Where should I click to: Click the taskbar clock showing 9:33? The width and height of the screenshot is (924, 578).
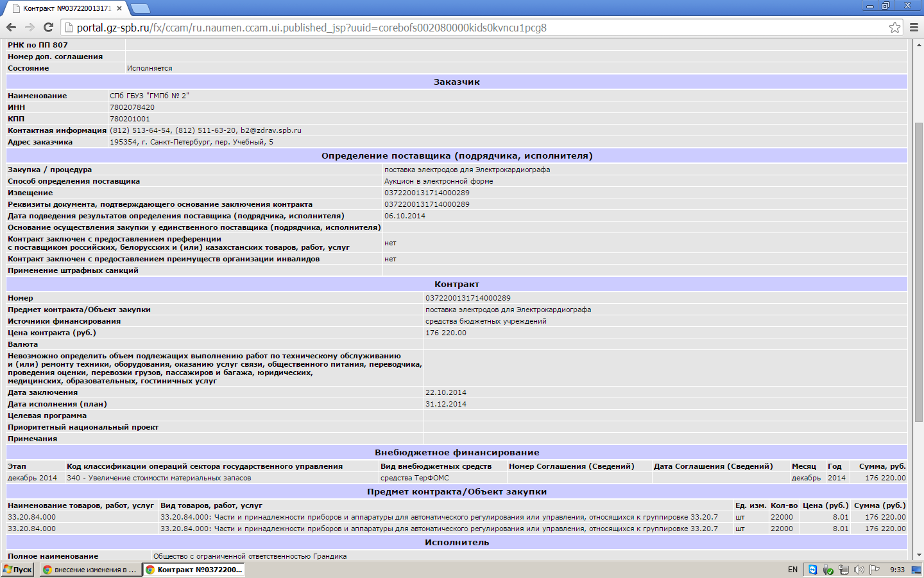[x=897, y=570]
